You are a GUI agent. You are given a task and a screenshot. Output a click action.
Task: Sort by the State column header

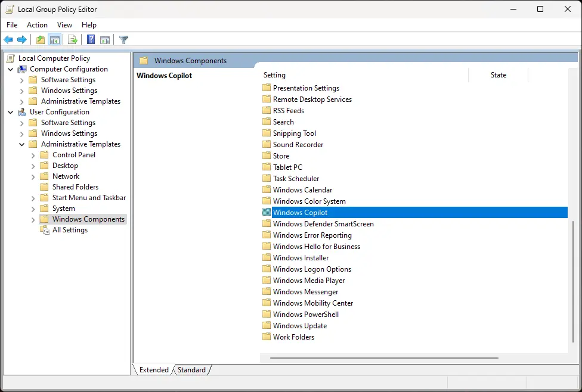(498, 75)
